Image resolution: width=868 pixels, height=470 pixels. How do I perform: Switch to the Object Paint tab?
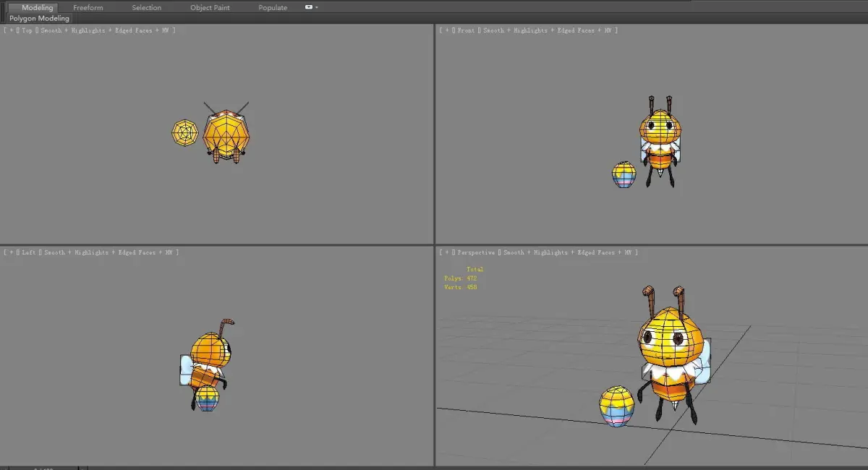click(x=210, y=7)
